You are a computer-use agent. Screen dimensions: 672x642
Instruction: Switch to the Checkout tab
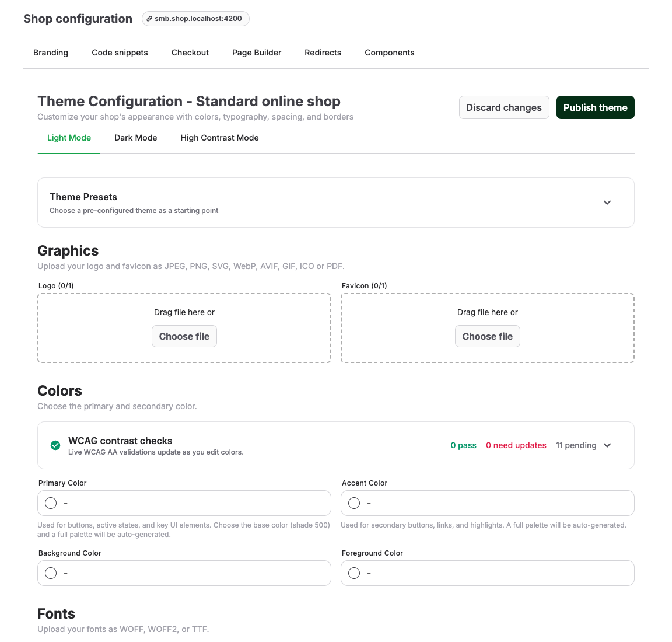coord(190,53)
